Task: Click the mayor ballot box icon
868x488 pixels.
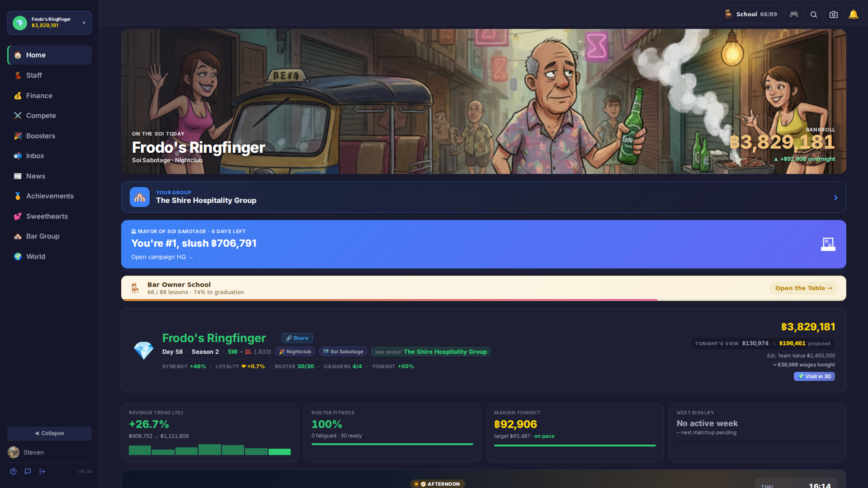Action: click(x=828, y=244)
